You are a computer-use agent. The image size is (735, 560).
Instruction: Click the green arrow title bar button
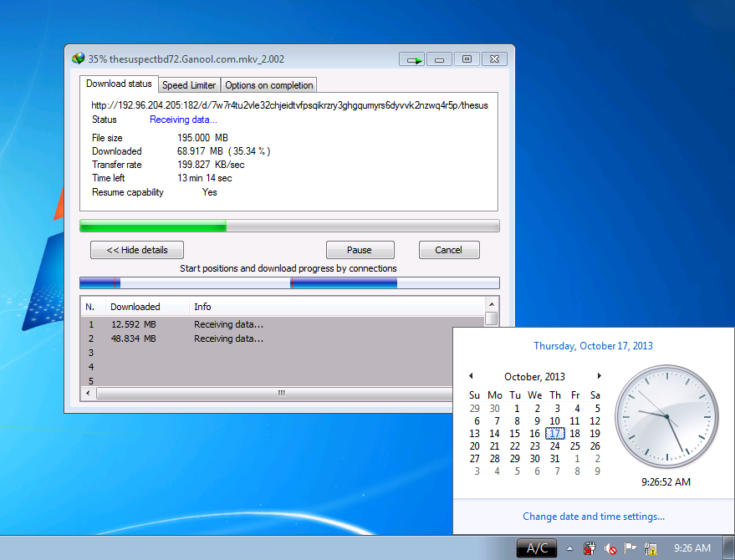pyautogui.click(x=411, y=59)
